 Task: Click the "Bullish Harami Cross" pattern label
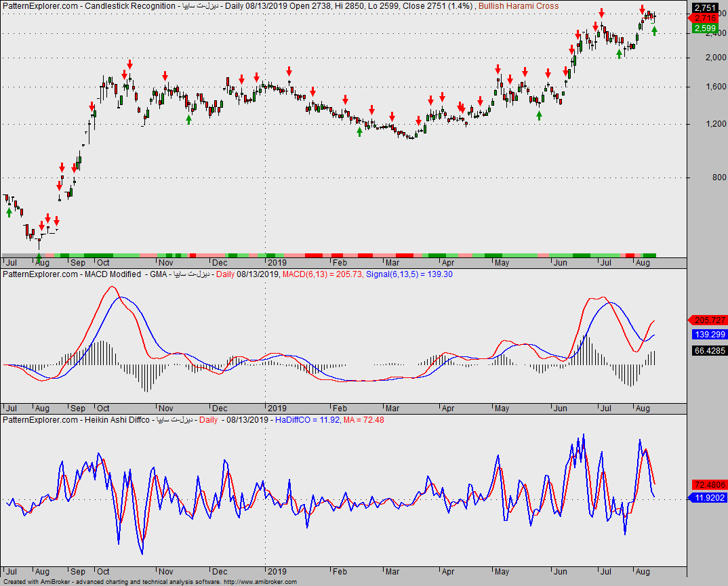[x=519, y=6]
